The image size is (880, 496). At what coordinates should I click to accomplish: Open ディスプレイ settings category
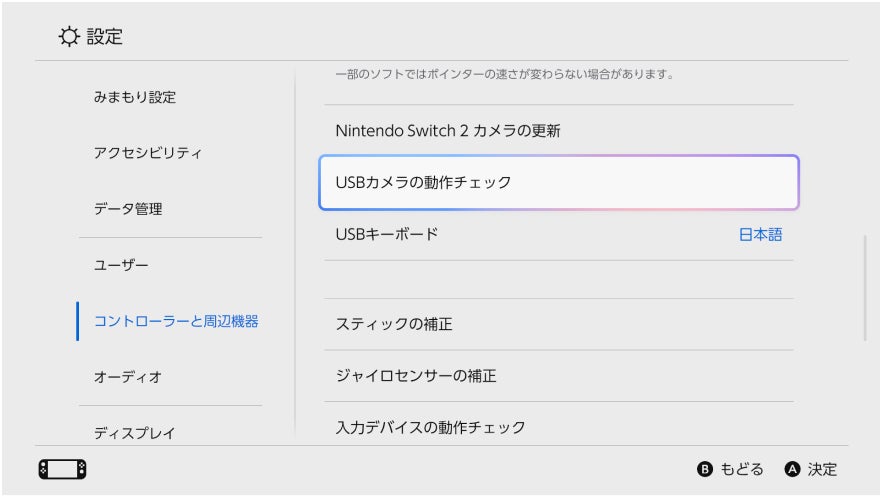tap(134, 433)
